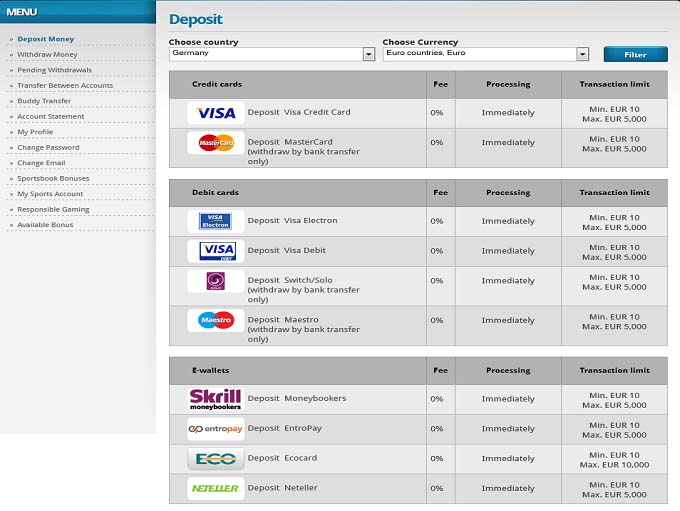Choose the Visa Debit card logo

pos(215,251)
